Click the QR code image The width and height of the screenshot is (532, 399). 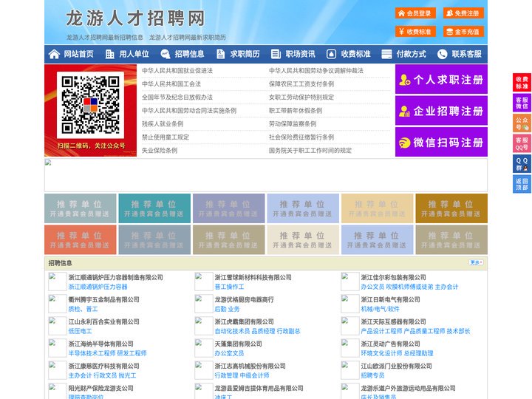90,105
